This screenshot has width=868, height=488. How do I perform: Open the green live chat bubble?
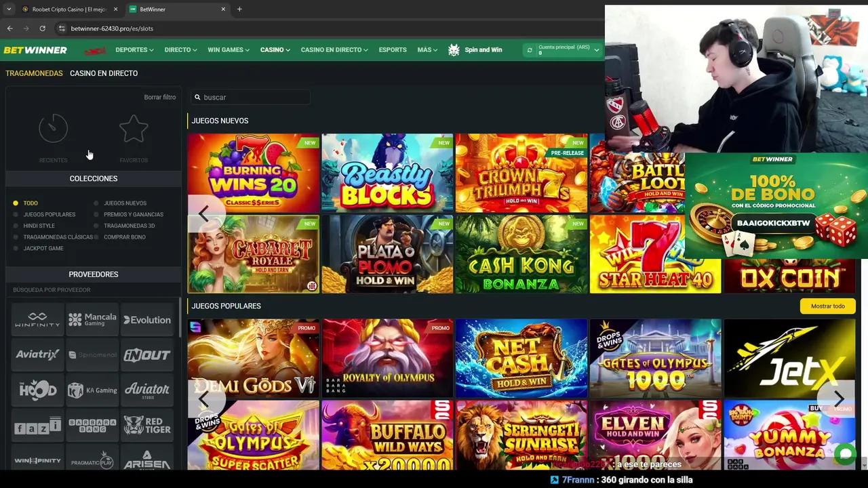point(845,453)
